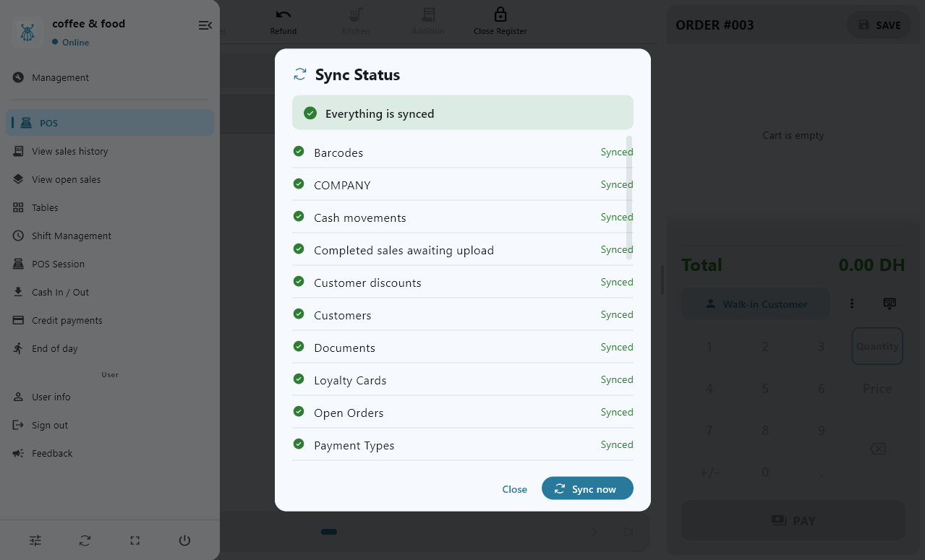Screen dimensions: 925x560
Task: Click the Sync now button
Action: 587,488
